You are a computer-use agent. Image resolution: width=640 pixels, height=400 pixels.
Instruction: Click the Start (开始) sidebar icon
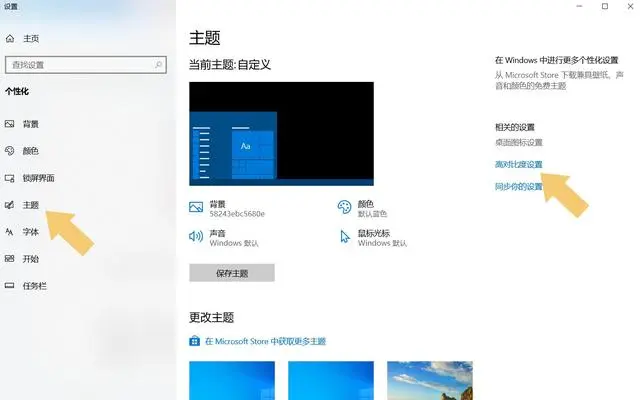point(10,258)
